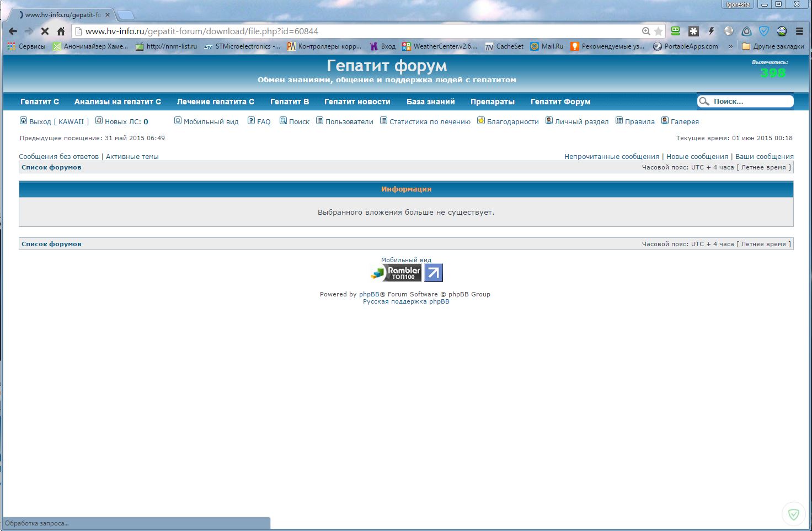Open the blue shield Adguard extension
This screenshot has height=531, width=812.
coord(764,31)
